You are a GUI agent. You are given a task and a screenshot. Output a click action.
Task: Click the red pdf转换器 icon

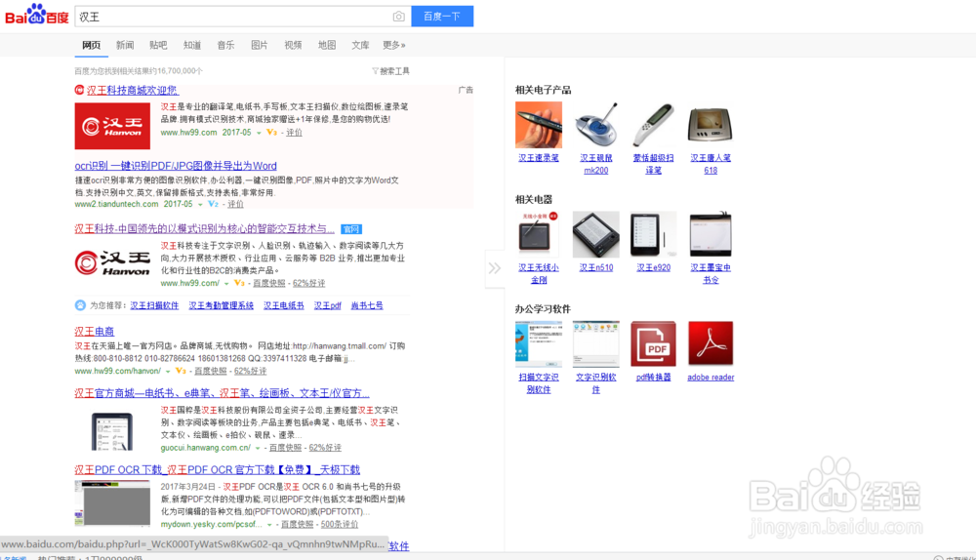(653, 343)
